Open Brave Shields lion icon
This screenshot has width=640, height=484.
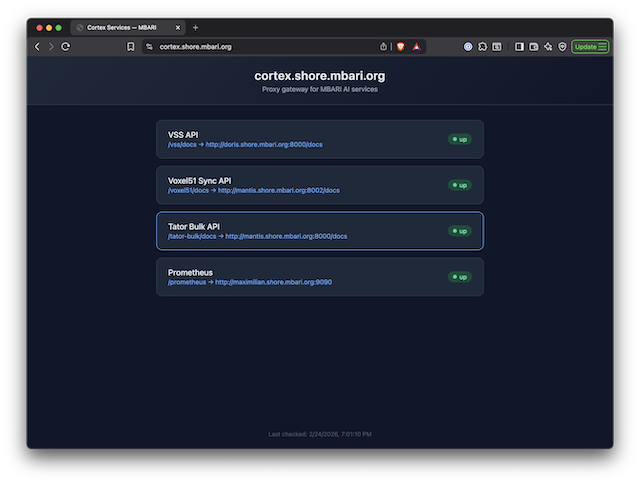400,47
